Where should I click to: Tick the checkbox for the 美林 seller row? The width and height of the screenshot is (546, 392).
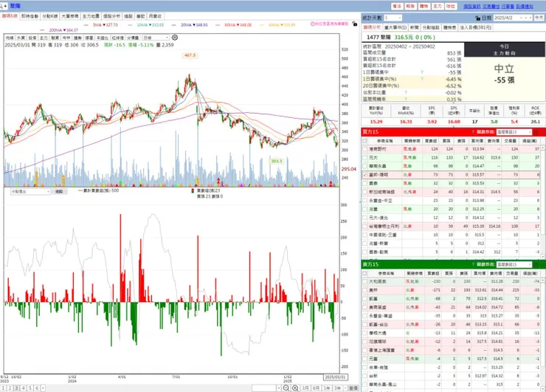364,290
